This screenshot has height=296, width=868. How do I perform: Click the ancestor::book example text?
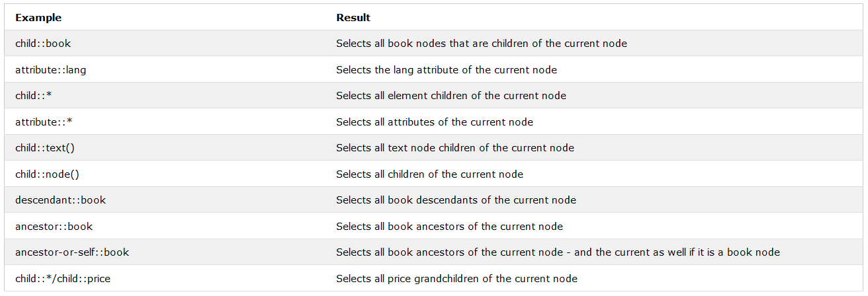point(54,226)
